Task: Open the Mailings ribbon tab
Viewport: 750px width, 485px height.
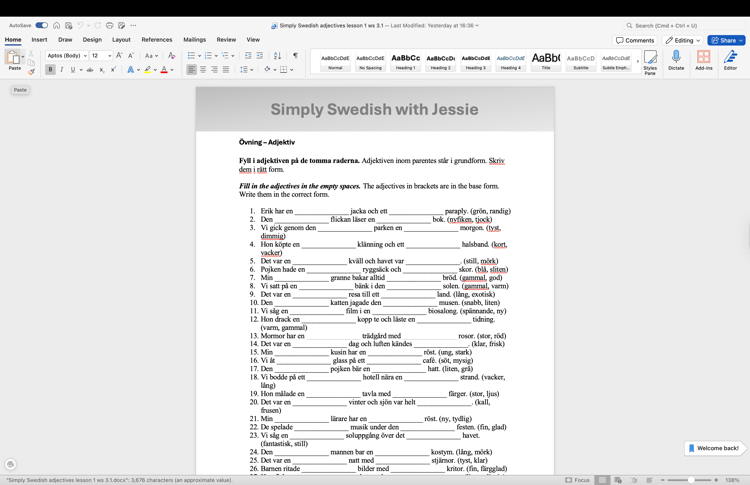Action: (x=194, y=40)
